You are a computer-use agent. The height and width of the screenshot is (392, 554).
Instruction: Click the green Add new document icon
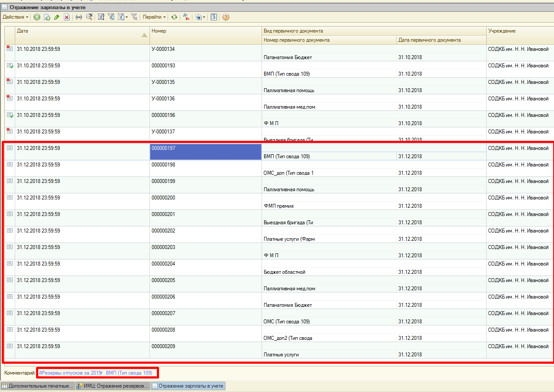37,17
